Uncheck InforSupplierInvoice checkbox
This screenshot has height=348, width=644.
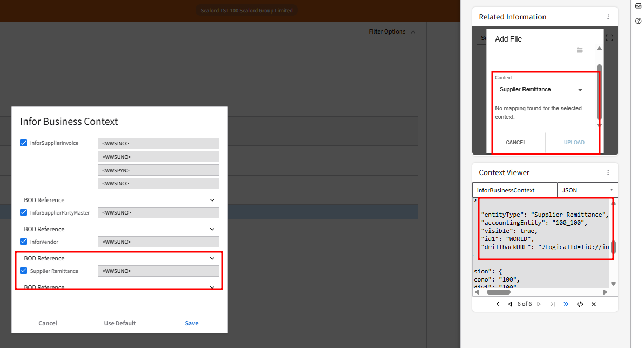click(23, 143)
